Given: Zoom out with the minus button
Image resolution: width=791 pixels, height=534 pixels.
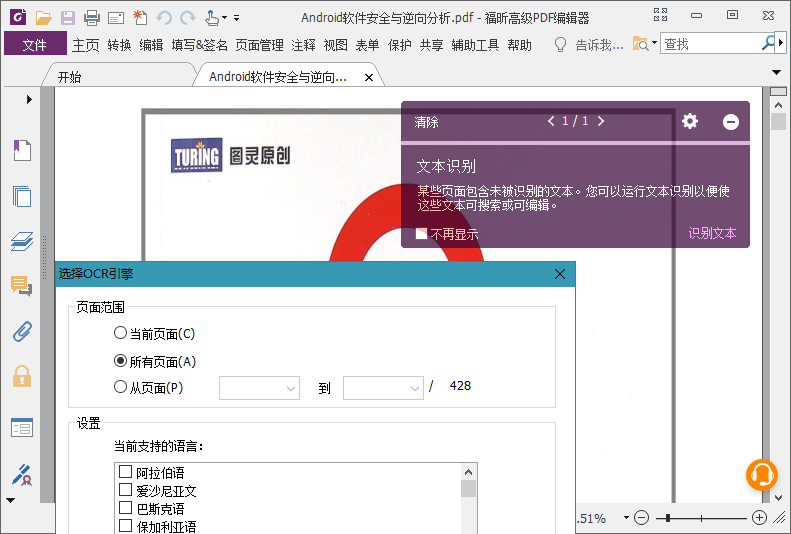Looking at the screenshot, I should point(641,517).
